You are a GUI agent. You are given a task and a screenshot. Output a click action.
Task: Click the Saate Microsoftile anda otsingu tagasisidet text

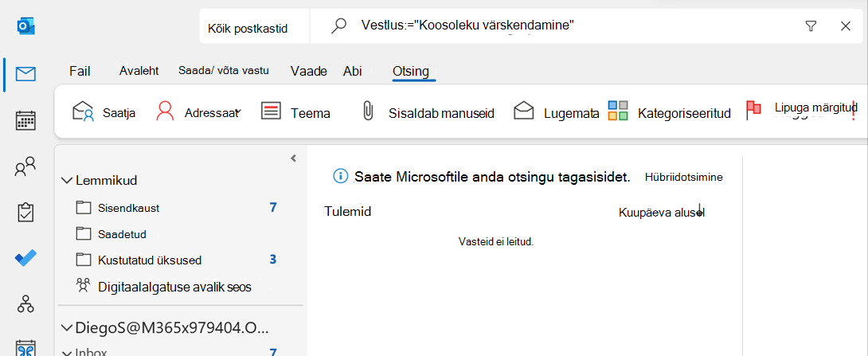coord(493,177)
